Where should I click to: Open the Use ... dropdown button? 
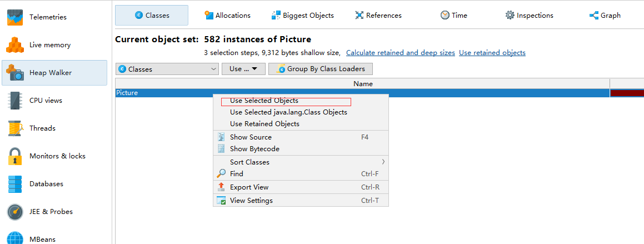(243, 69)
